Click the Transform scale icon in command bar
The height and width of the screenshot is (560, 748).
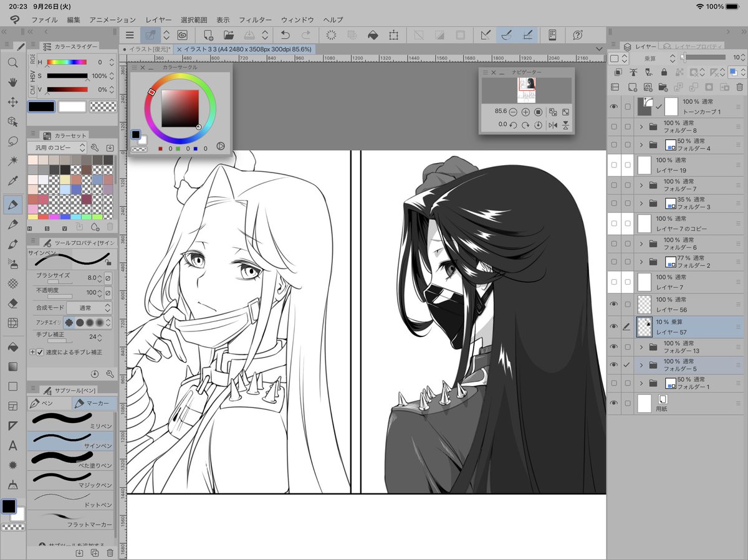click(393, 36)
